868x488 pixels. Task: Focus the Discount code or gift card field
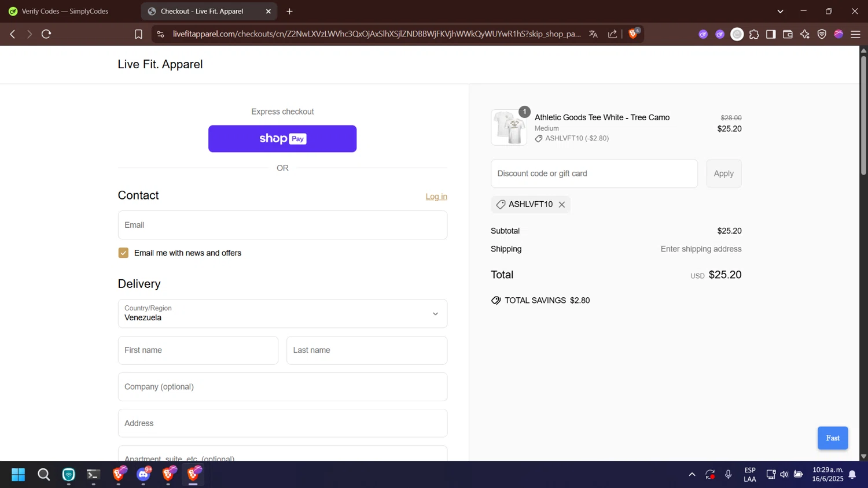click(594, 173)
